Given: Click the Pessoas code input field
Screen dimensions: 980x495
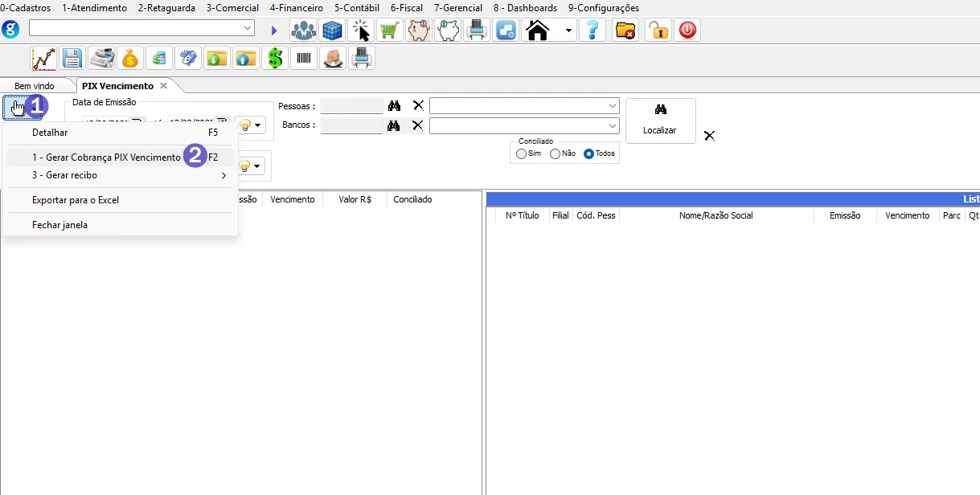Looking at the screenshot, I should [x=351, y=106].
